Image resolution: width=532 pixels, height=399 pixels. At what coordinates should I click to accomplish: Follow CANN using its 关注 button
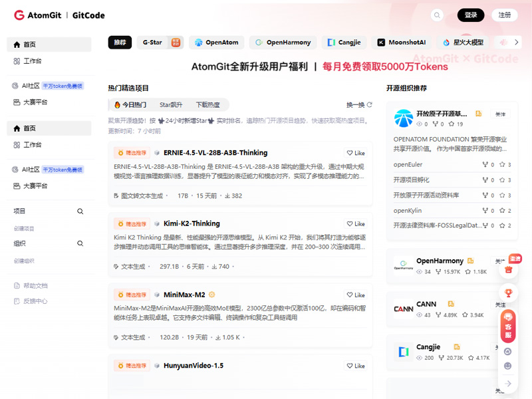(x=500, y=304)
